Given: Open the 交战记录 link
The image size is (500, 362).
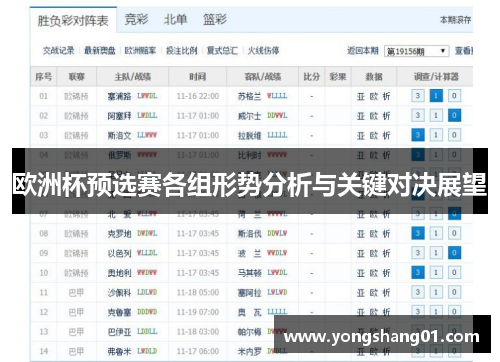Looking at the screenshot, I should click(59, 51).
